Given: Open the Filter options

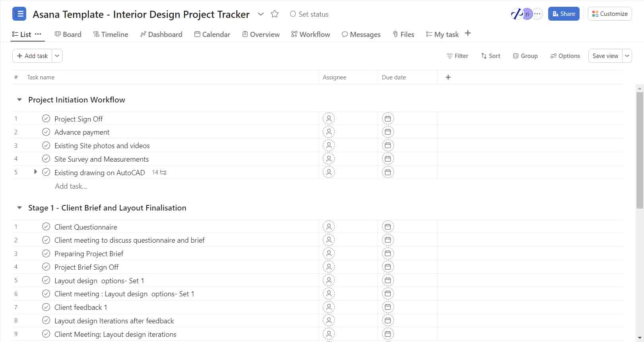Looking at the screenshot, I should (457, 56).
